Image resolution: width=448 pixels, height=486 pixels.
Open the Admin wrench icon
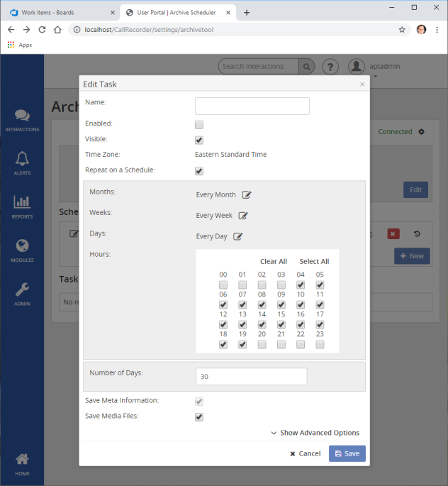coord(22,293)
